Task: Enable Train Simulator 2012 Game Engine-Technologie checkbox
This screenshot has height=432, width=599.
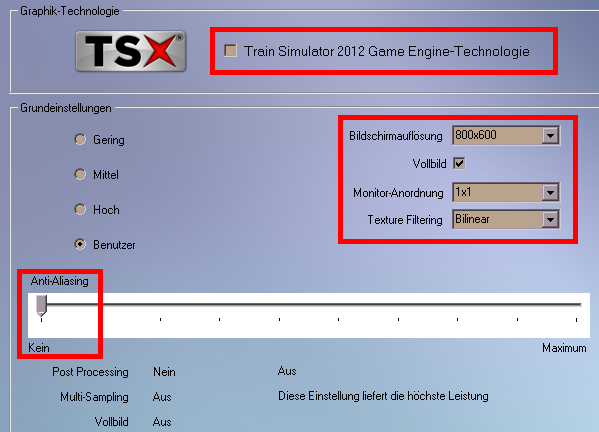Action: point(230,50)
